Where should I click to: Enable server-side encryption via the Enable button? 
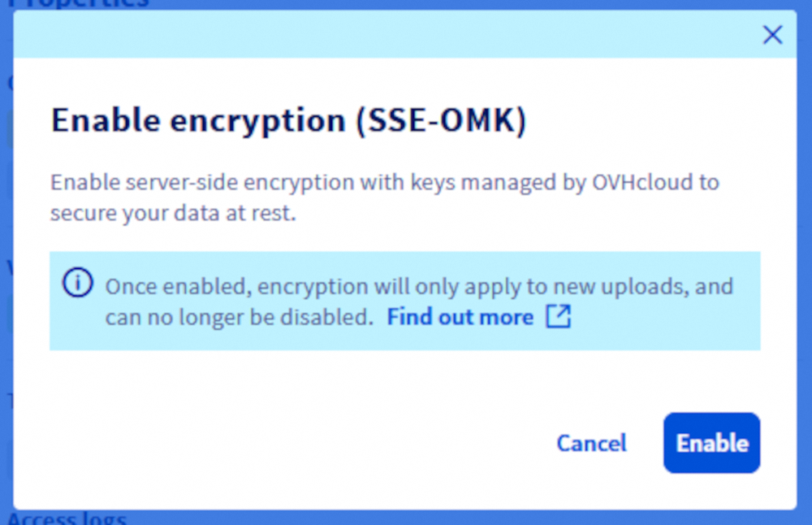[x=711, y=443]
